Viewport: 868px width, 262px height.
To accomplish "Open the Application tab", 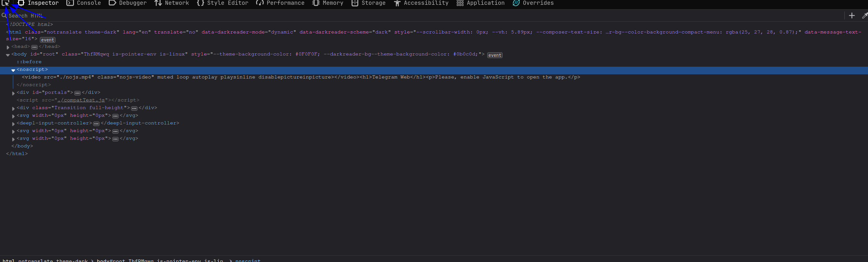I will point(481,3).
